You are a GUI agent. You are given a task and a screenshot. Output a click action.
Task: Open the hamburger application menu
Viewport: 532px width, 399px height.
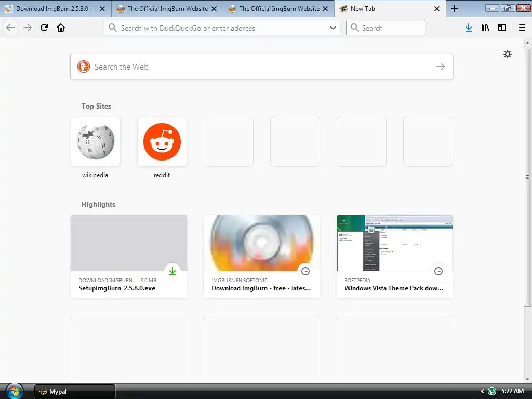[522, 28]
